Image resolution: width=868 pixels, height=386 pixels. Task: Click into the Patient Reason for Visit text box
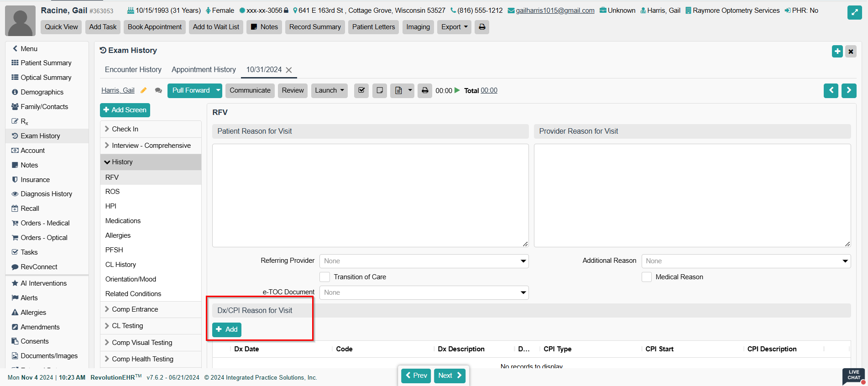[370, 195]
